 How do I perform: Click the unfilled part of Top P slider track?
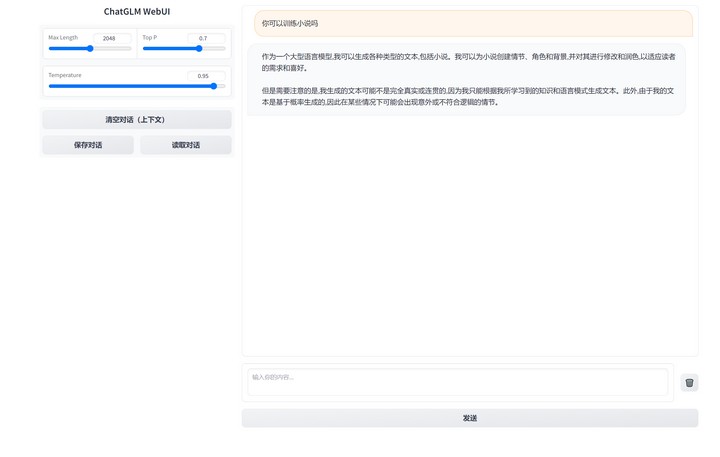(x=214, y=48)
